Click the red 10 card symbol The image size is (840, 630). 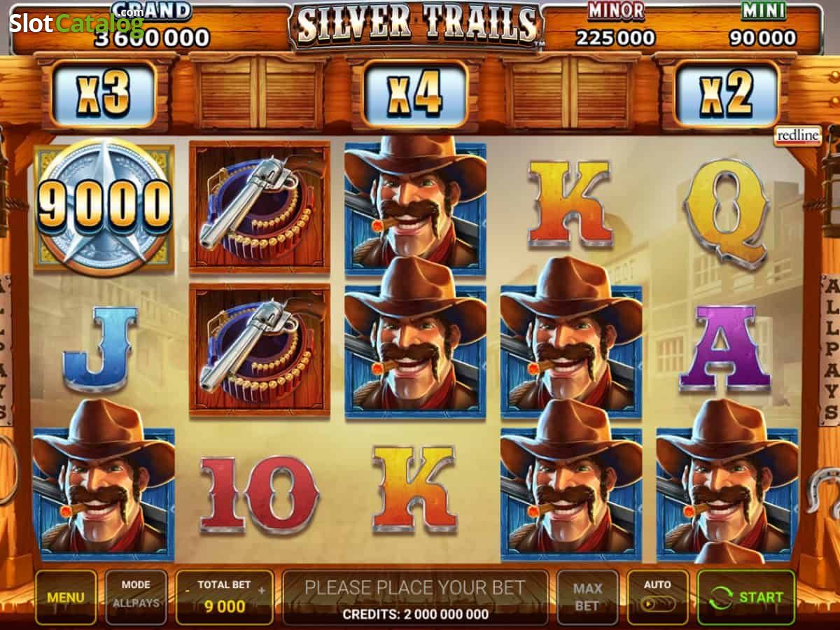coord(260,495)
